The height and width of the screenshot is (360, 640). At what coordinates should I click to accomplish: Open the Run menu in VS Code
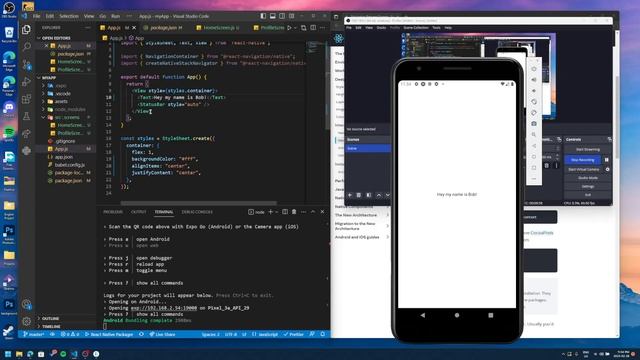click(x=116, y=16)
